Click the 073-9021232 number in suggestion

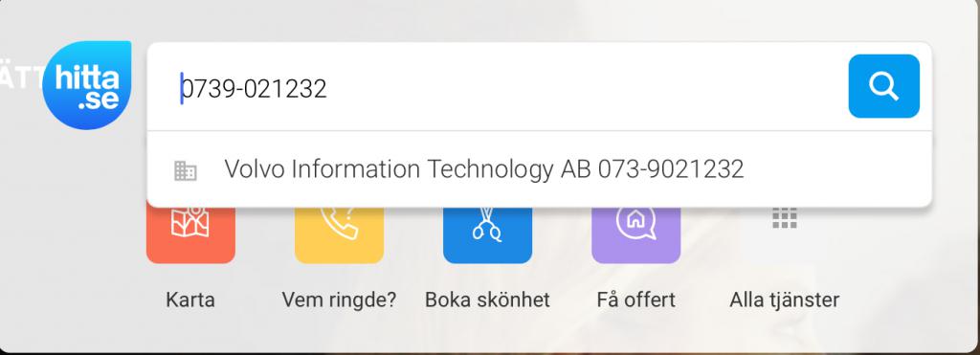[671, 169]
